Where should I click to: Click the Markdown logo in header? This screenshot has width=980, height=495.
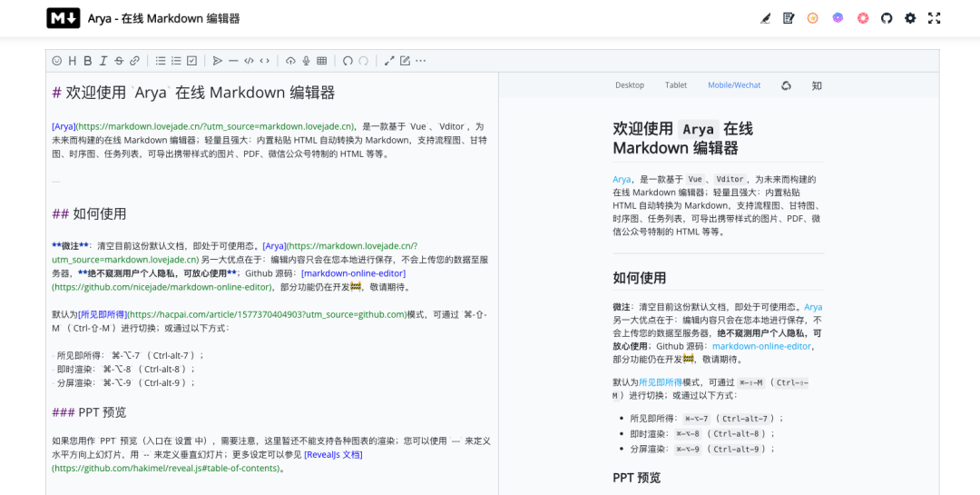[x=64, y=18]
